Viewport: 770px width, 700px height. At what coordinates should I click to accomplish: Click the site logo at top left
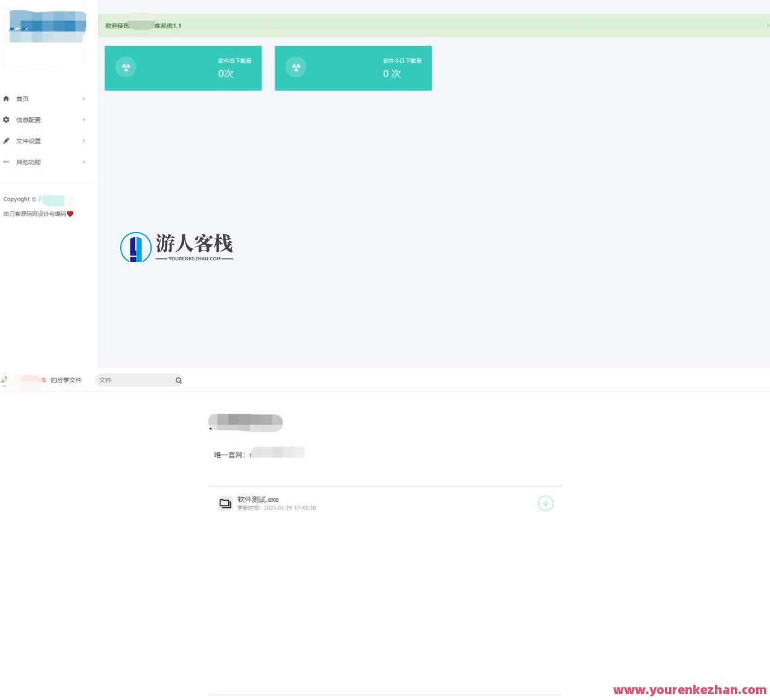tap(47, 25)
